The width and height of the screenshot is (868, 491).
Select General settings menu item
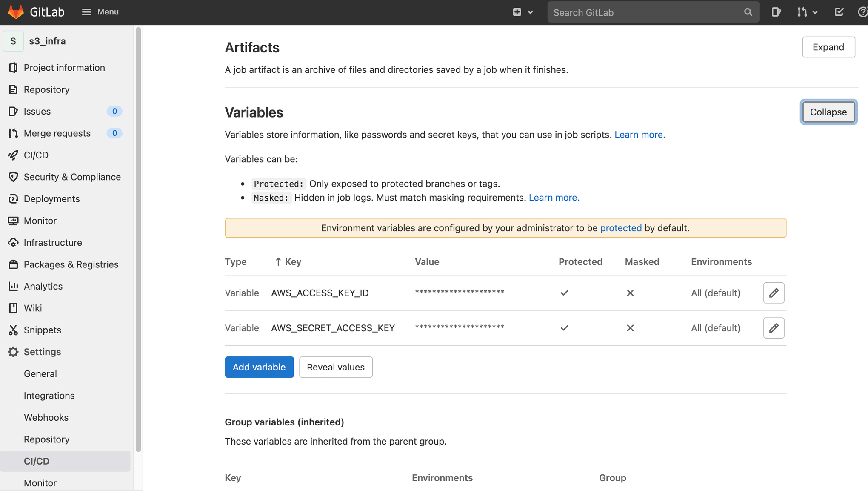[x=40, y=373]
